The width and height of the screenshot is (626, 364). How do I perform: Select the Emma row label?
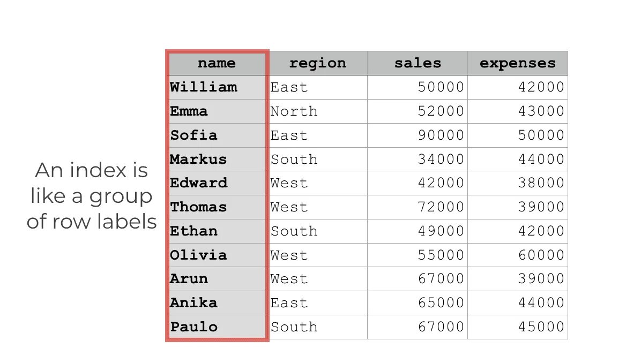pyautogui.click(x=189, y=111)
